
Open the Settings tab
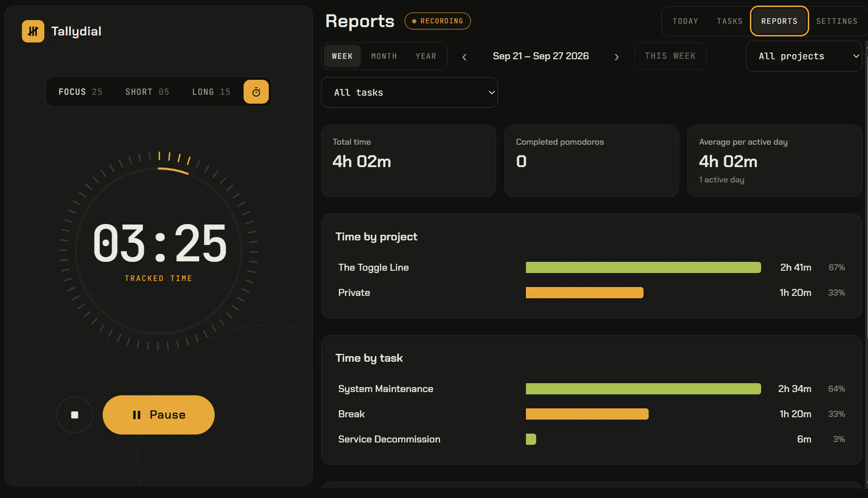tap(837, 21)
